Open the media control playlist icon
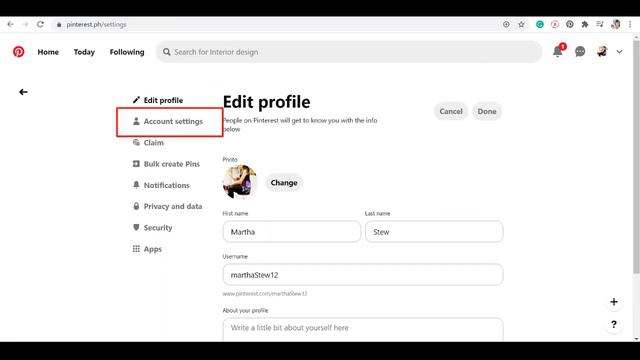640x360 pixels. [x=600, y=24]
